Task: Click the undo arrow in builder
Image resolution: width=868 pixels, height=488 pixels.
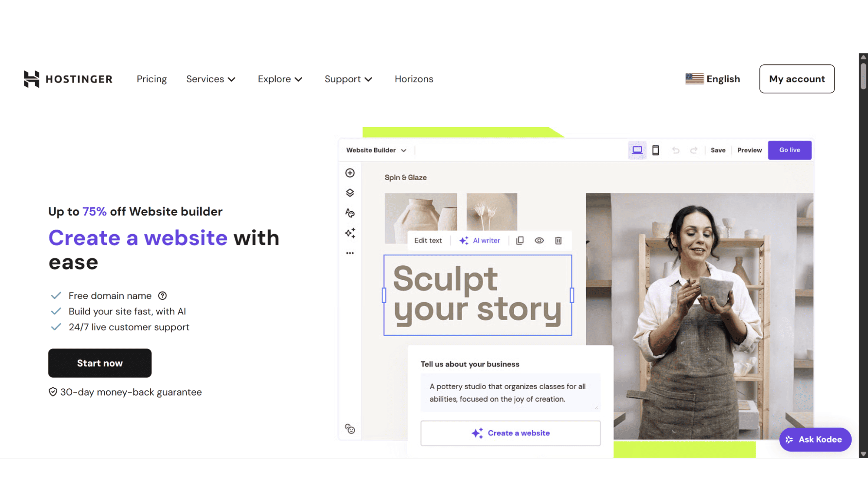Action: click(x=676, y=150)
